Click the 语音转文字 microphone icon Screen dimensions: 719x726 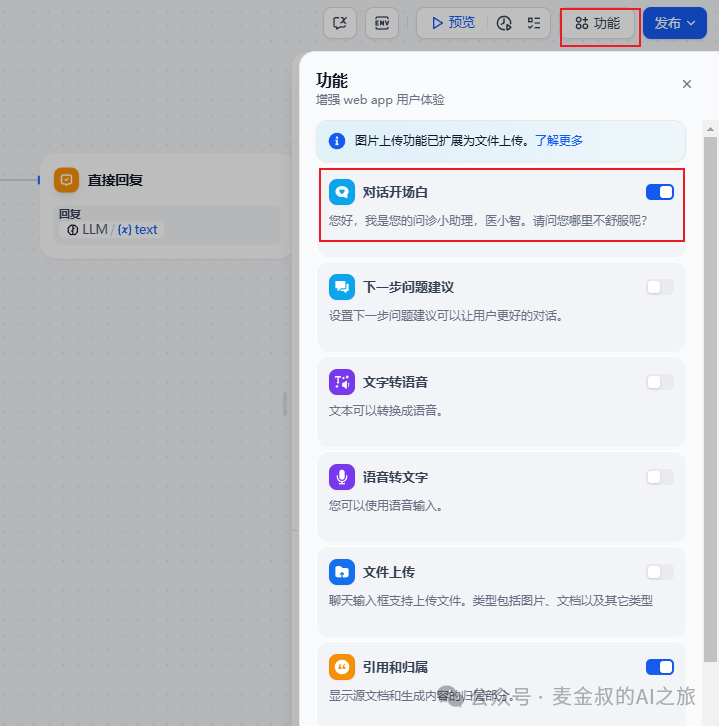pos(342,477)
